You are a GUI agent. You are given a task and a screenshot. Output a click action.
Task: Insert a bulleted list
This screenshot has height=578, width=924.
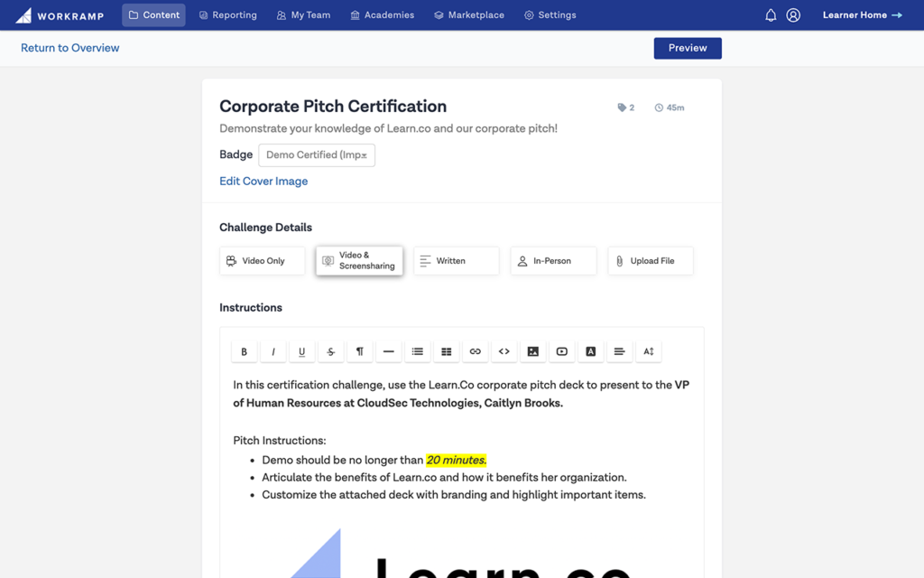click(417, 351)
